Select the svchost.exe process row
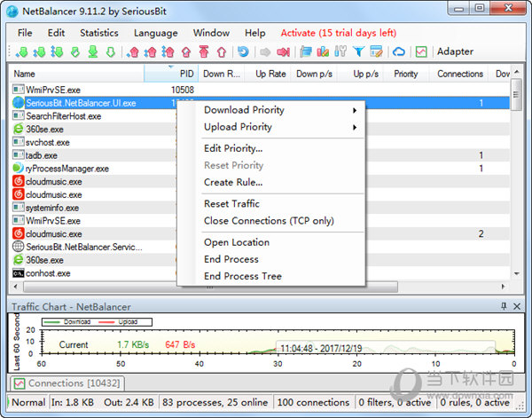Viewport: 532px width, 418px height. coord(260,142)
